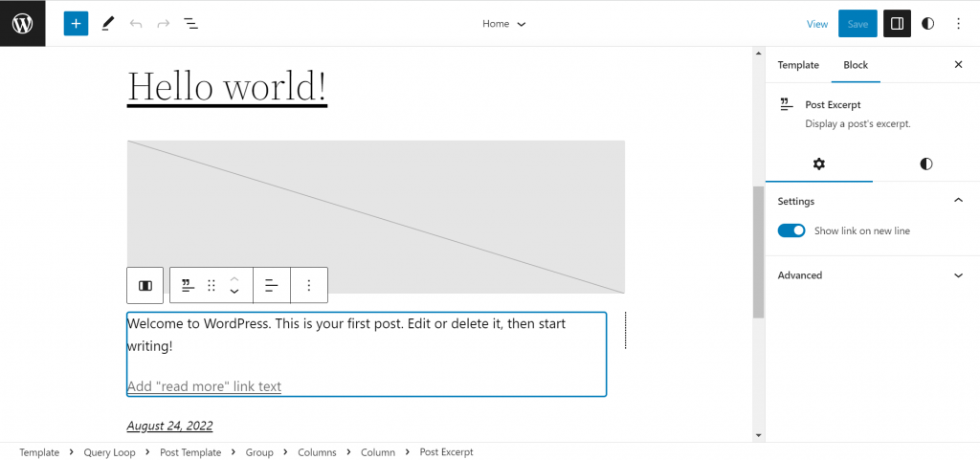Toggle the Settings sidebar panel icon
The width and height of the screenshot is (980, 460).
(897, 24)
